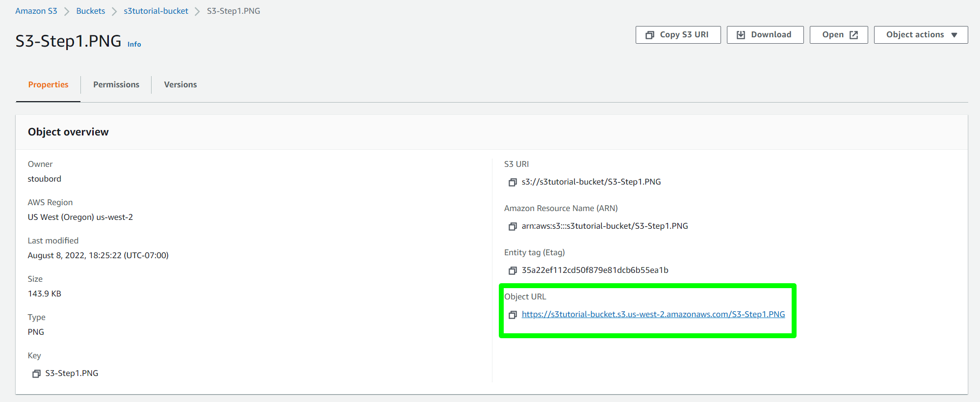Navigate to Buckets breadcrumb

point(91,11)
